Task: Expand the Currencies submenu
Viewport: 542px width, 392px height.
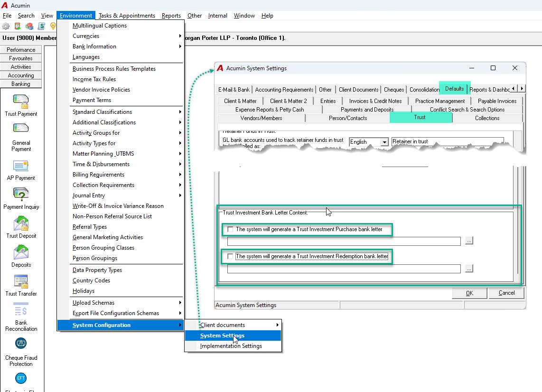Action: [x=127, y=36]
